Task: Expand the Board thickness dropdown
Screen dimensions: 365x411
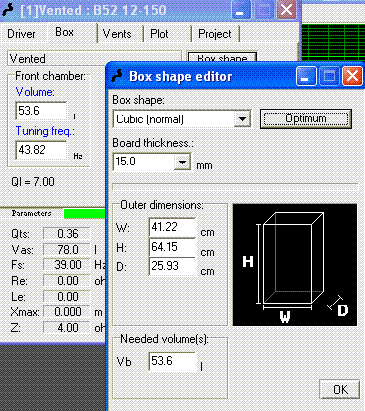Action: 182,162
